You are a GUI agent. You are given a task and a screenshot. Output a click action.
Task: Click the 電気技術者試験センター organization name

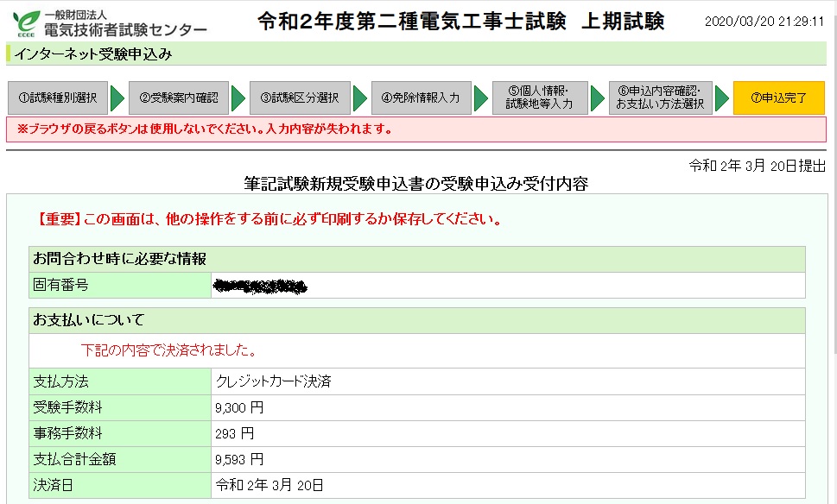(x=125, y=30)
